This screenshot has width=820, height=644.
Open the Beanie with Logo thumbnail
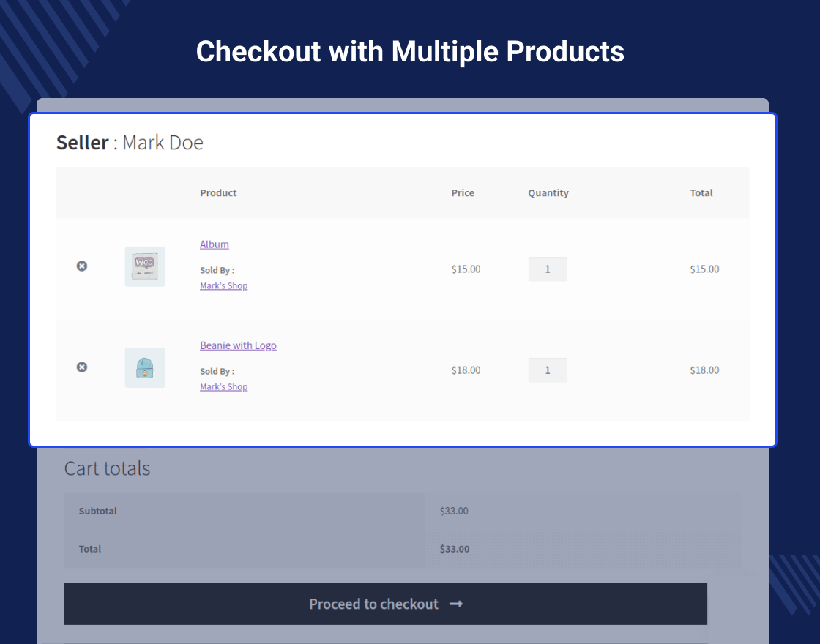[145, 367]
